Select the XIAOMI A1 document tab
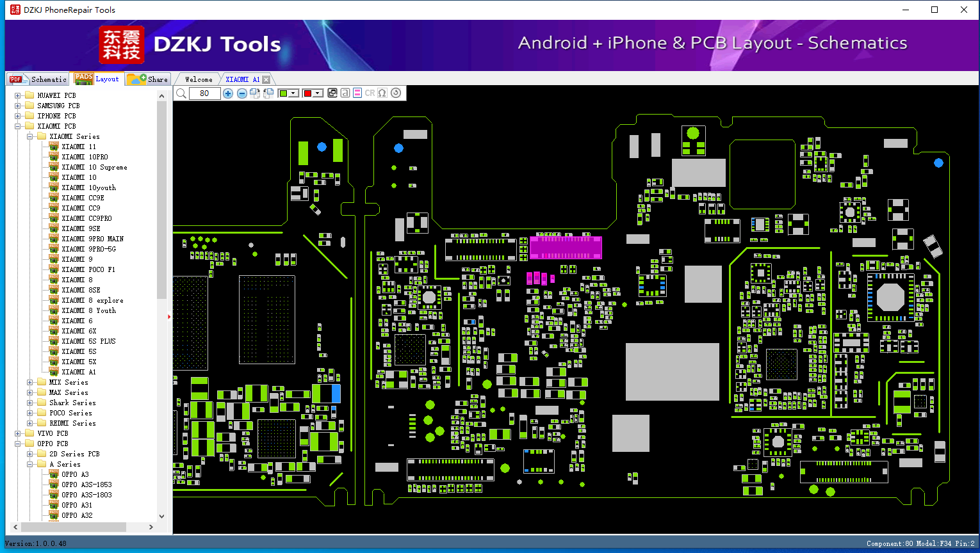 click(x=243, y=79)
